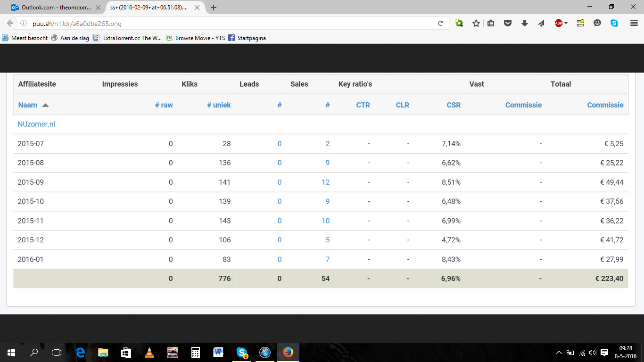Viewport: 644px width, 362px height.
Task: Open the NUzomer.nl affiliate link
Action: pyautogui.click(x=36, y=124)
